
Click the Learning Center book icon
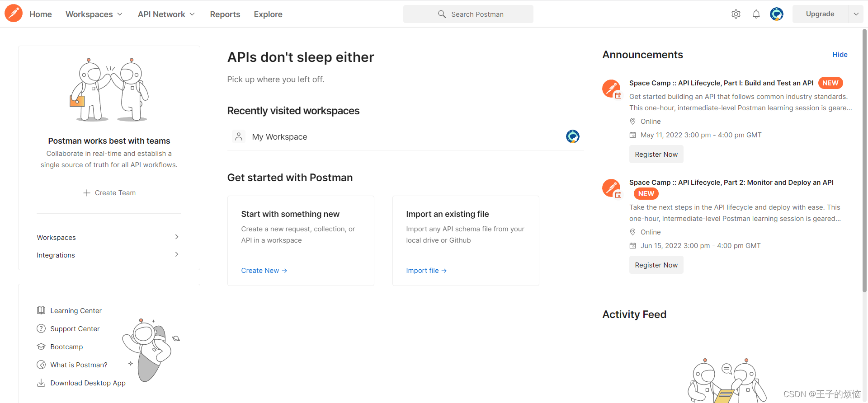(x=41, y=310)
